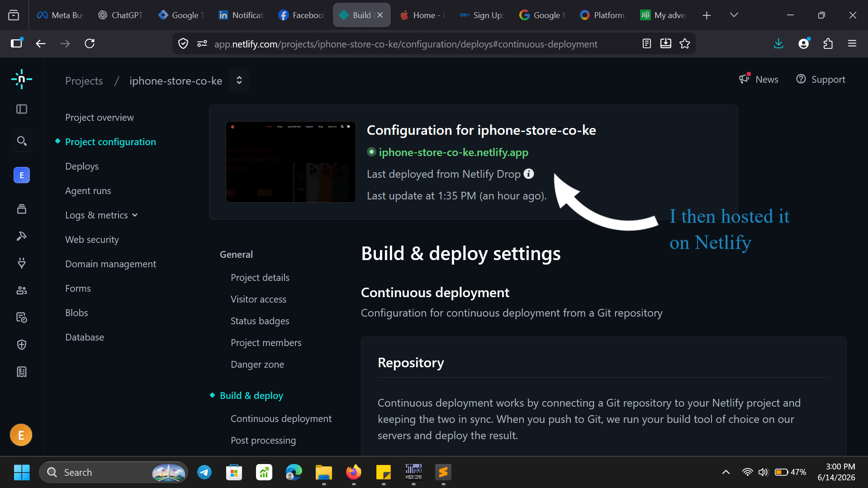Open site permissions icon in address bar

pos(202,43)
